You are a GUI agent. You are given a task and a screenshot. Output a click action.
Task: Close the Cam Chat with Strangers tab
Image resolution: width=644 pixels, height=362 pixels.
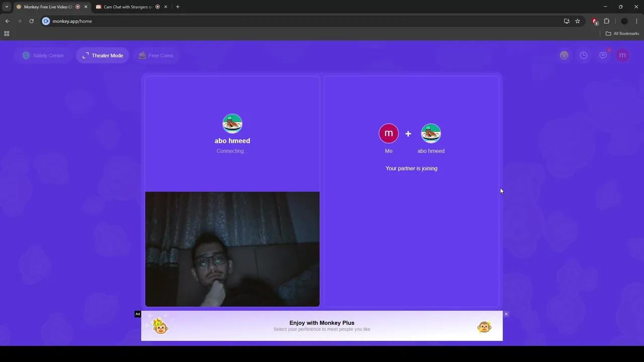(166, 7)
